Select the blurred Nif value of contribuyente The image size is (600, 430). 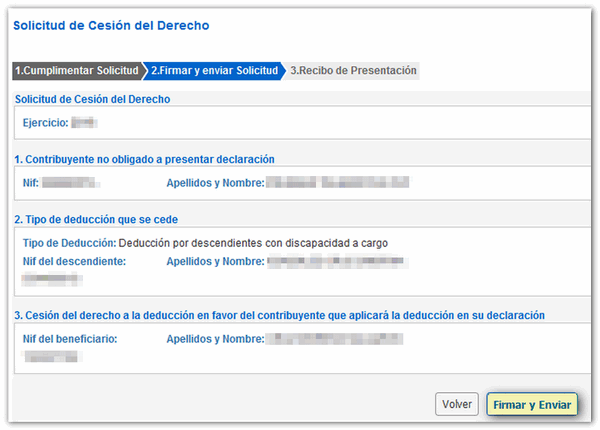(x=74, y=183)
